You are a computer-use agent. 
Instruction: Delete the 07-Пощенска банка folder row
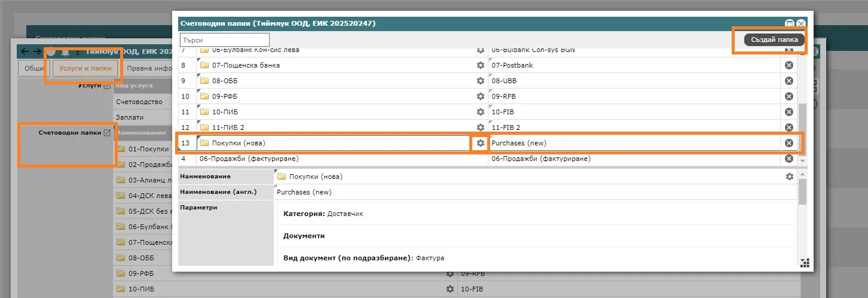pyautogui.click(x=788, y=65)
